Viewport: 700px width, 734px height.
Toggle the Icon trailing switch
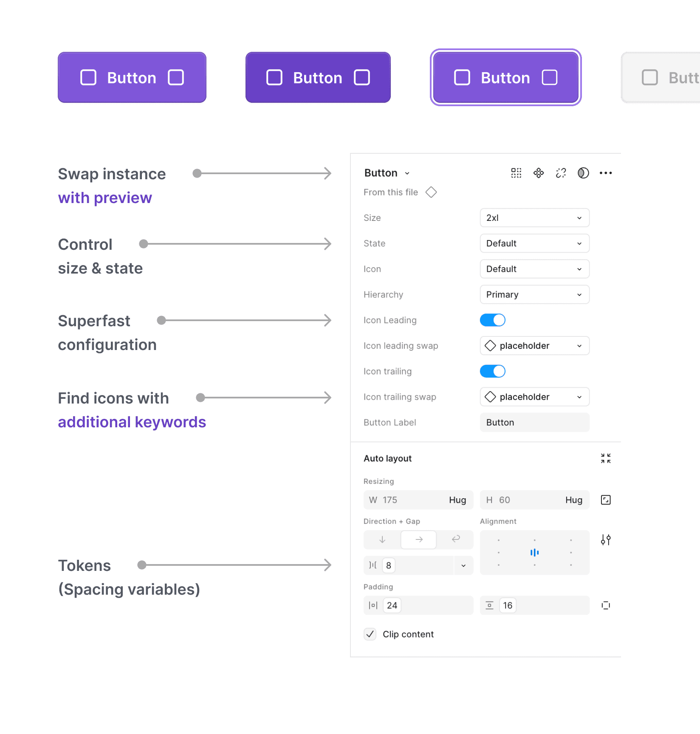(493, 371)
